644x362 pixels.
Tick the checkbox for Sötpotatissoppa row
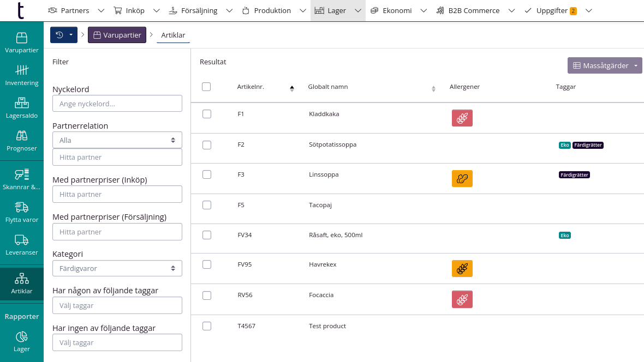coord(206,145)
